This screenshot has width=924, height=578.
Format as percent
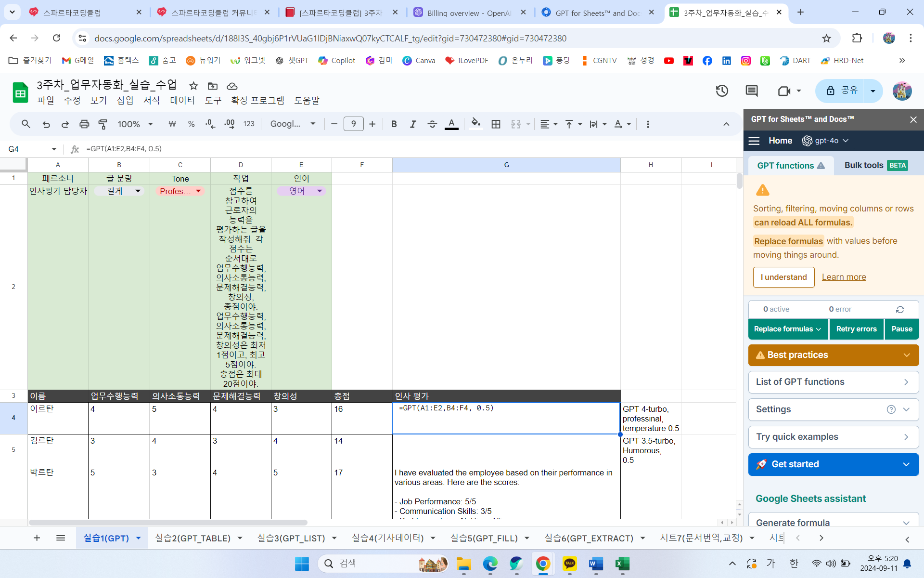coord(191,124)
